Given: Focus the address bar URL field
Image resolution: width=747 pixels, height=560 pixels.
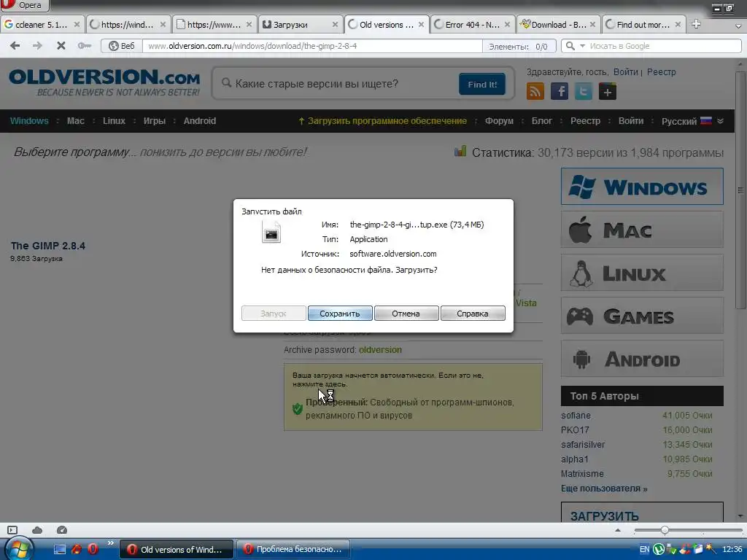Looking at the screenshot, I should pos(312,46).
